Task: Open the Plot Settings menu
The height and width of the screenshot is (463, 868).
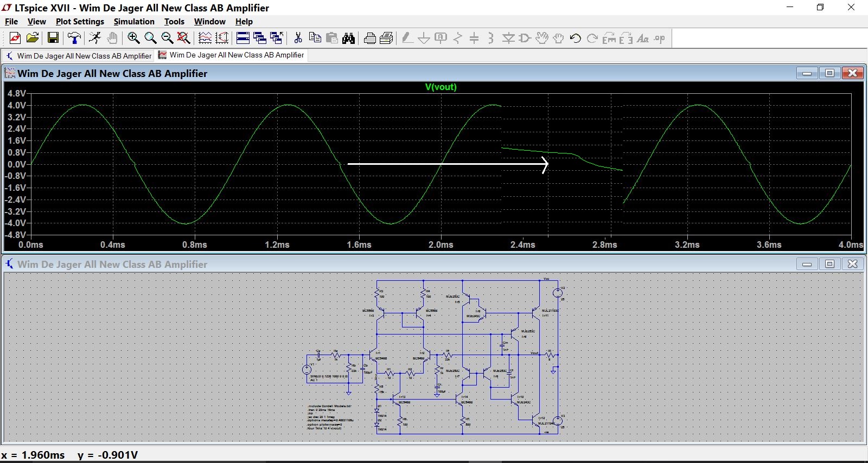Action: (80, 22)
